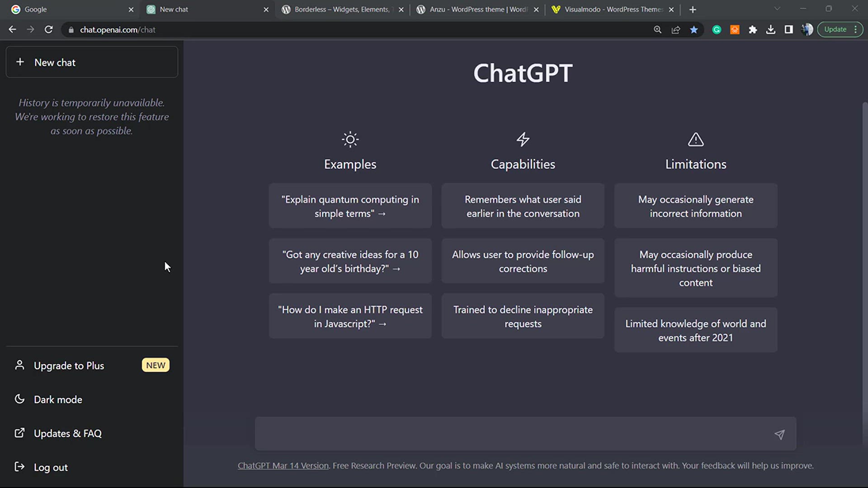Click the external link icon for Updates & FAQ
The height and width of the screenshot is (488, 868).
[19, 433]
